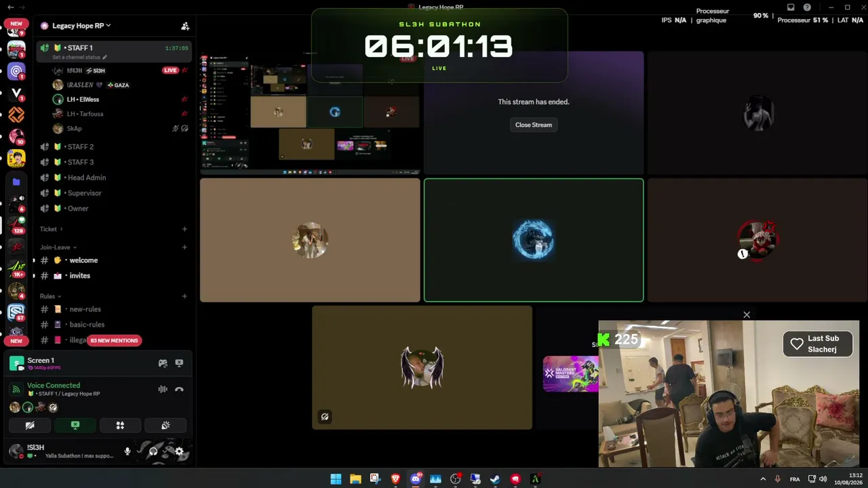
Task: Click the Voice Connected status text
Action: coord(54,385)
